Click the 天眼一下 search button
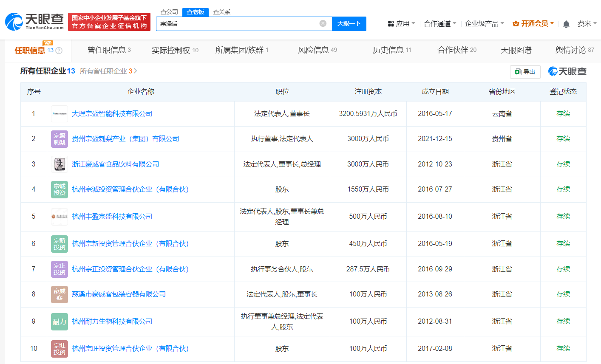 [349, 24]
